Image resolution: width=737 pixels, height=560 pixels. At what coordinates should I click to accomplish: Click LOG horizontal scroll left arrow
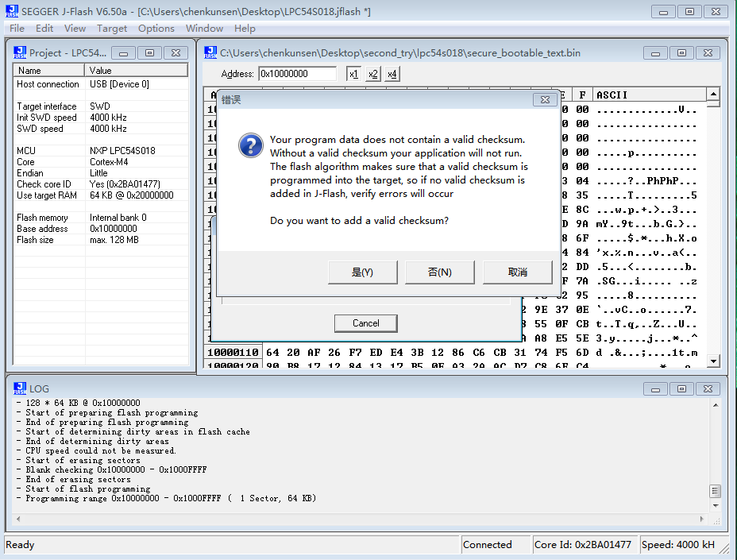point(18,519)
